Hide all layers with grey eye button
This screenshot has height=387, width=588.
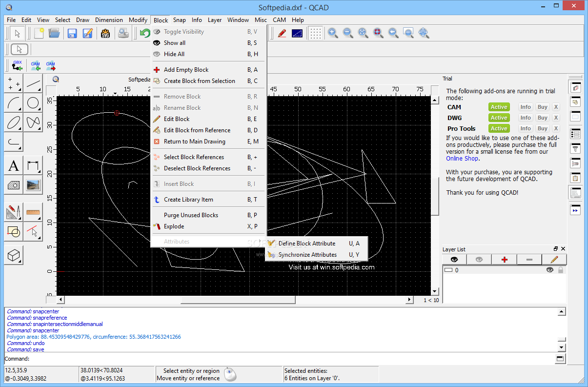coord(480,260)
